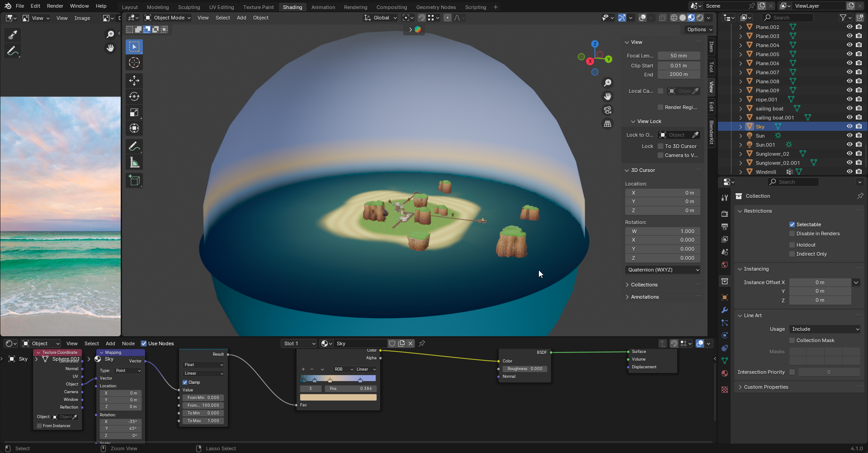
Task: Activate the Measure tool
Action: click(x=134, y=162)
